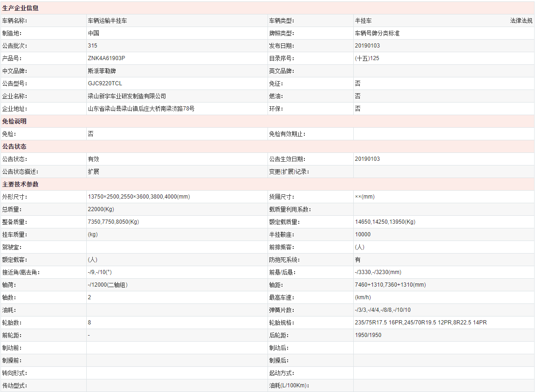Click the company address value cell
The width and height of the screenshot is (536, 392).
pos(141,109)
